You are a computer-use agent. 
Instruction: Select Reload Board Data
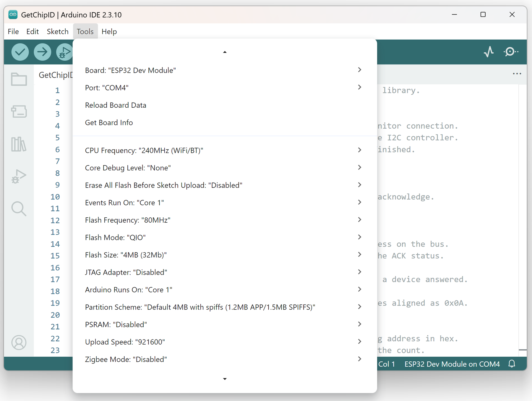225,105
